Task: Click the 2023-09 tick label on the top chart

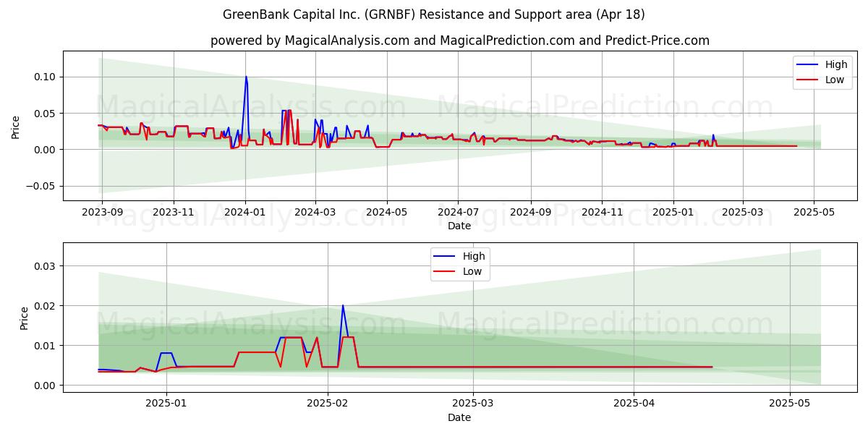Action: point(101,212)
